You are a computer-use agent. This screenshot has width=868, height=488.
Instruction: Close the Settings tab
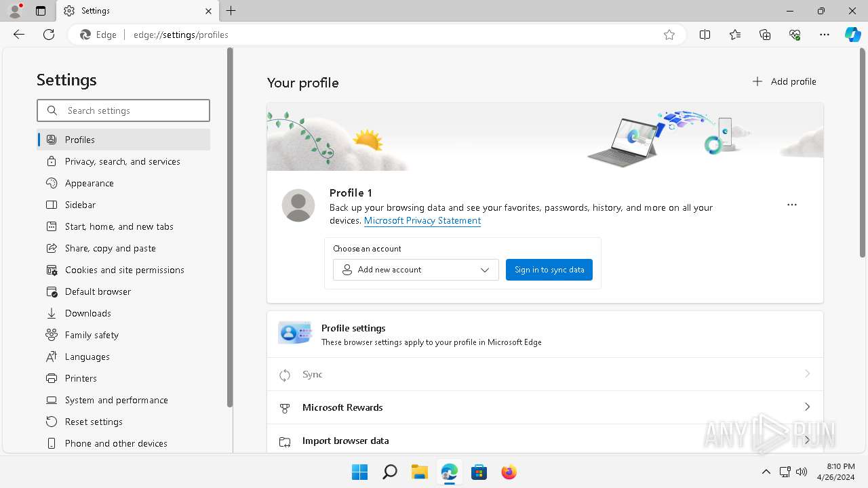208,11
